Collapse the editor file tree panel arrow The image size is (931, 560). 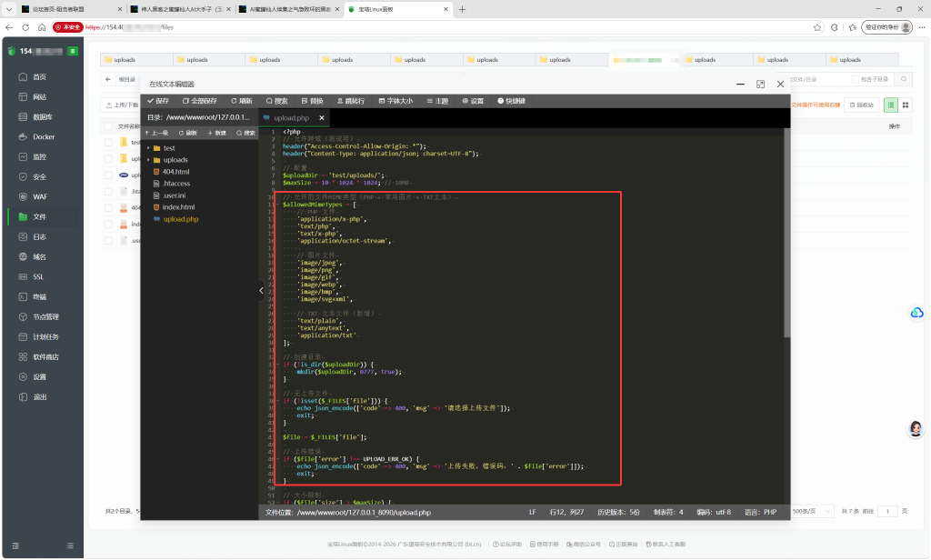point(261,290)
